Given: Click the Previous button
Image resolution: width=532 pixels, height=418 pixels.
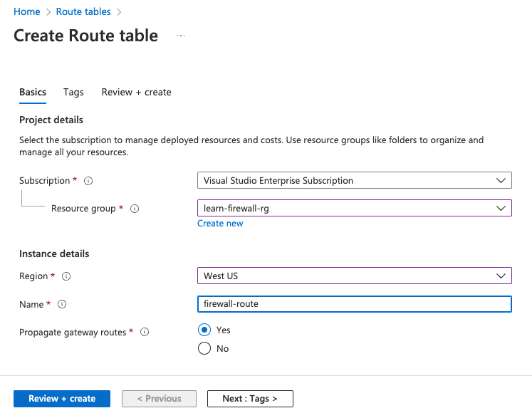Looking at the screenshot, I should (x=159, y=399).
